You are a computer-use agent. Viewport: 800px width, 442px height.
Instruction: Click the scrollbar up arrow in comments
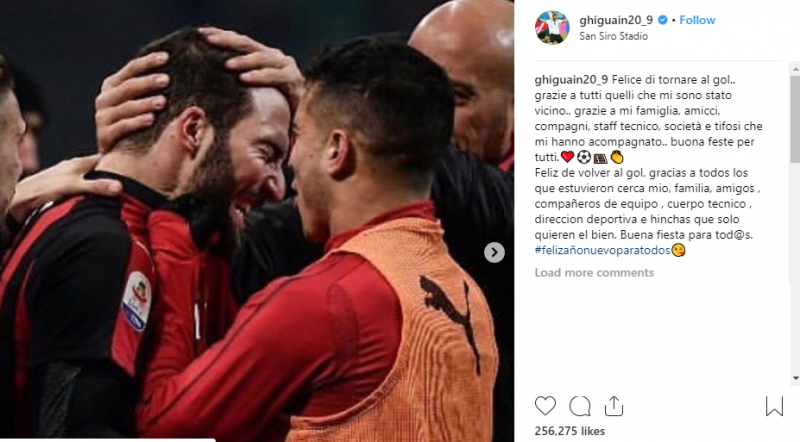point(795,68)
